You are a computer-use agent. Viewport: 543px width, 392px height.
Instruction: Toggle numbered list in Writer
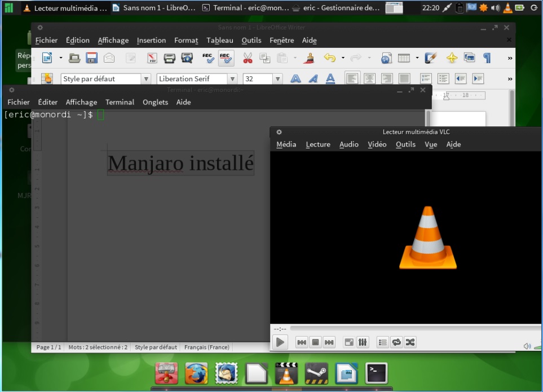coord(426,78)
